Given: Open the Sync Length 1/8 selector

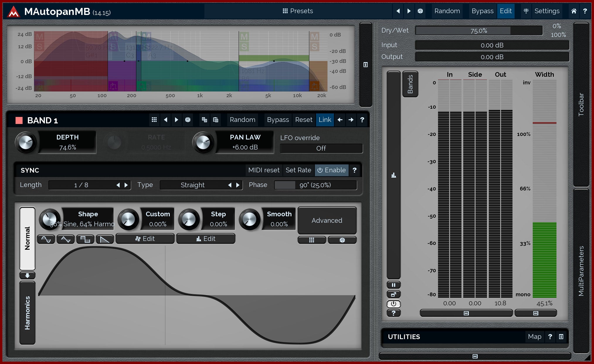Looking at the screenshot, I should (81, 185).
